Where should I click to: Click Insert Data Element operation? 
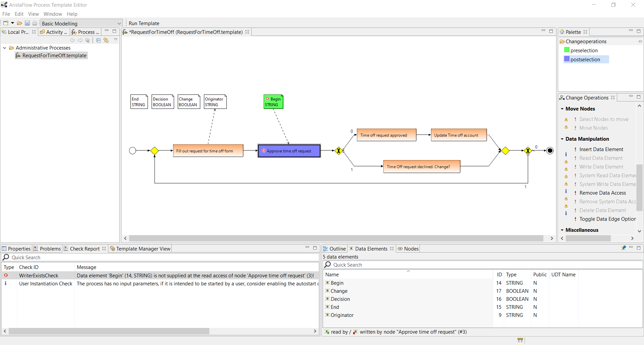coord(601,149)
